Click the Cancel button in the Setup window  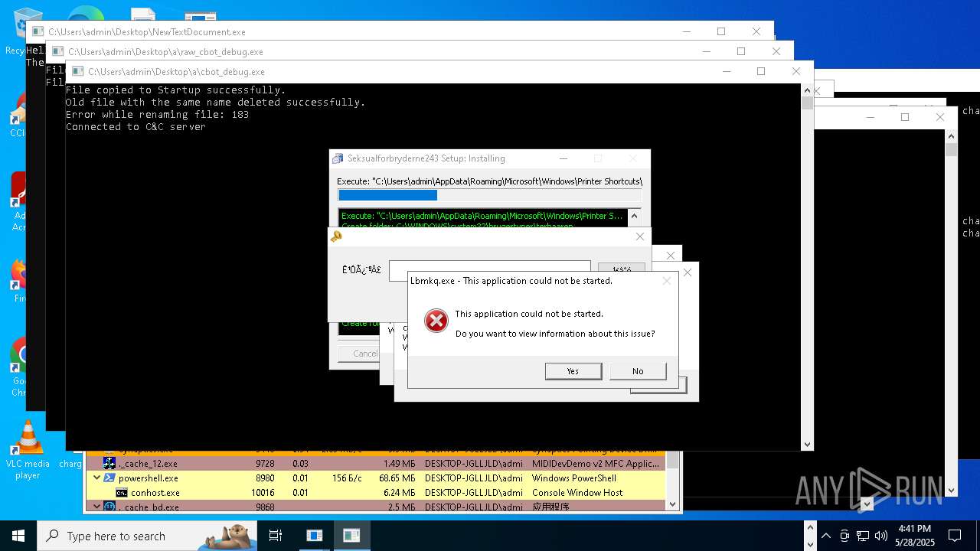(365, 354)
